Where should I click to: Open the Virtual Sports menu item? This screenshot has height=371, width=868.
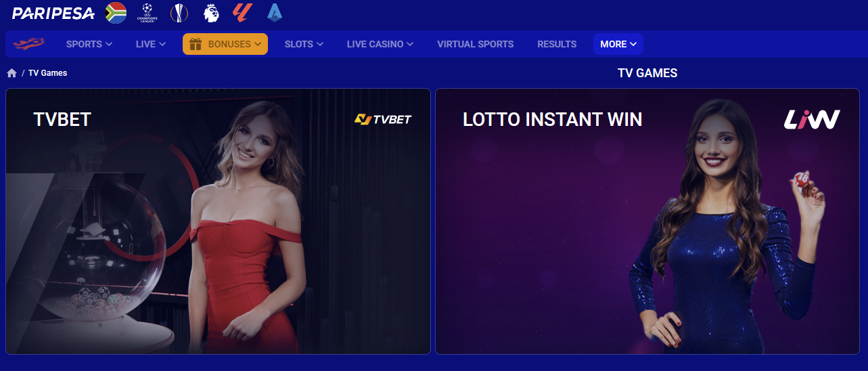(476, 44)
